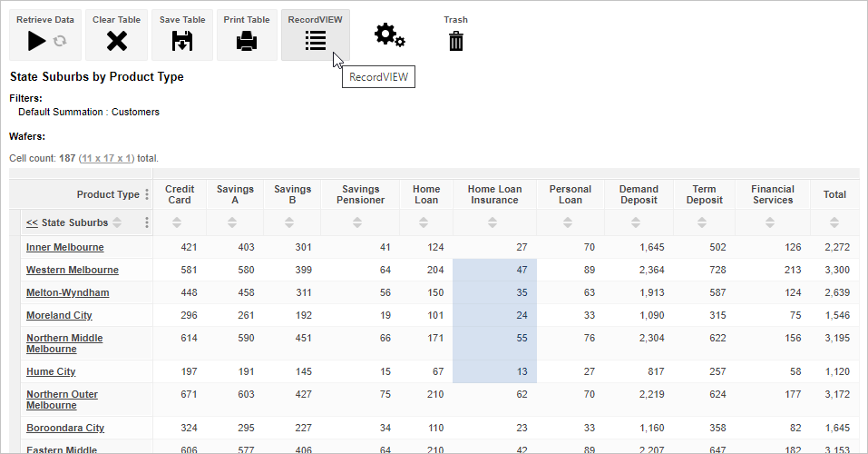Click the Save Table disk icon

pyautogui.click(x=182, y=41)
